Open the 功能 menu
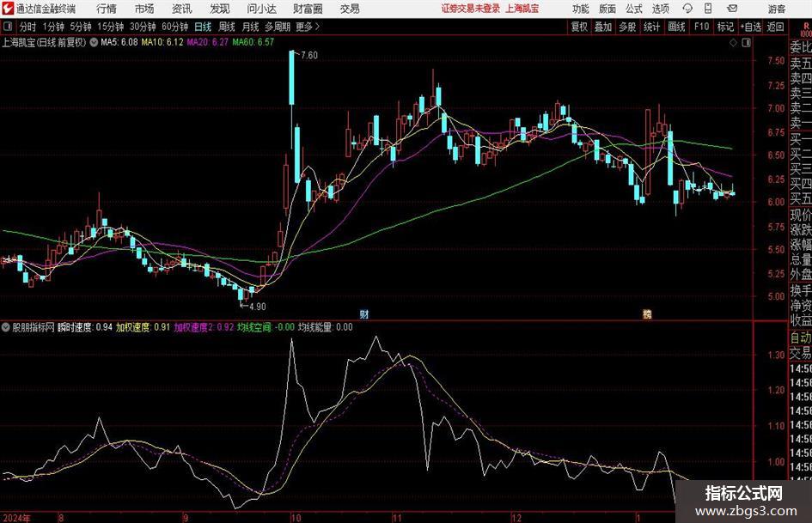Viewport: 812px width, 523px height. coord(581,9)
